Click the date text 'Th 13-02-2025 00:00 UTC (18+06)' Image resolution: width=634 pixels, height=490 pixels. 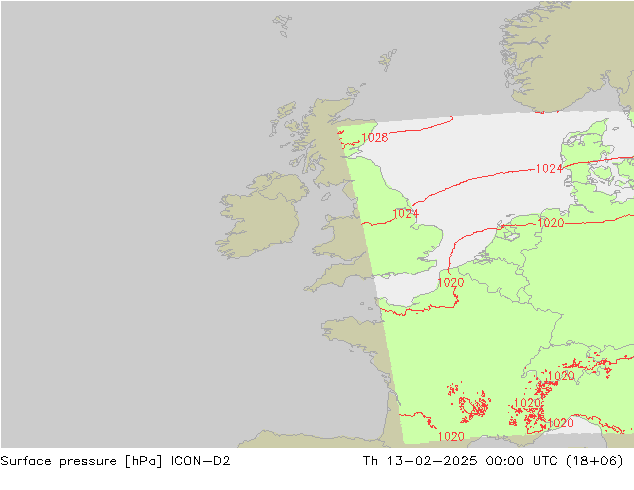(x=493, y=461)
